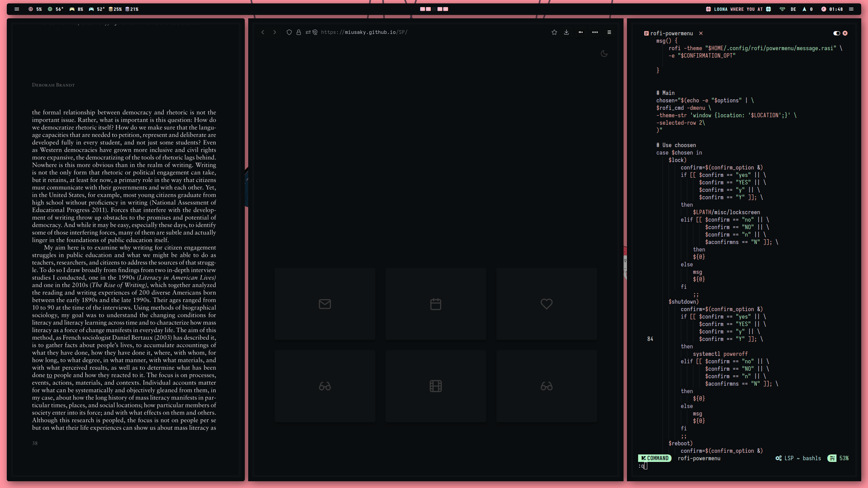Click the padlock site security icon
Screen dimensions: 868x488
(299, 32)
